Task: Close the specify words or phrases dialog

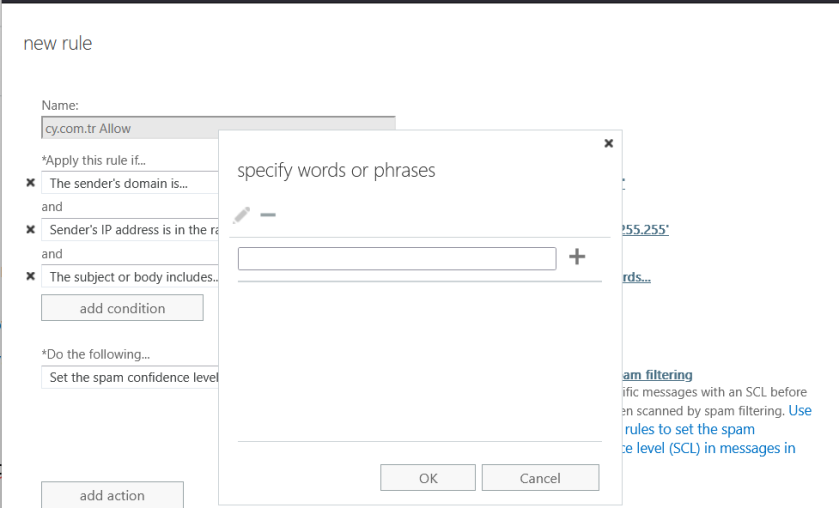Action: pyautogui.click(x=608, y=144)
